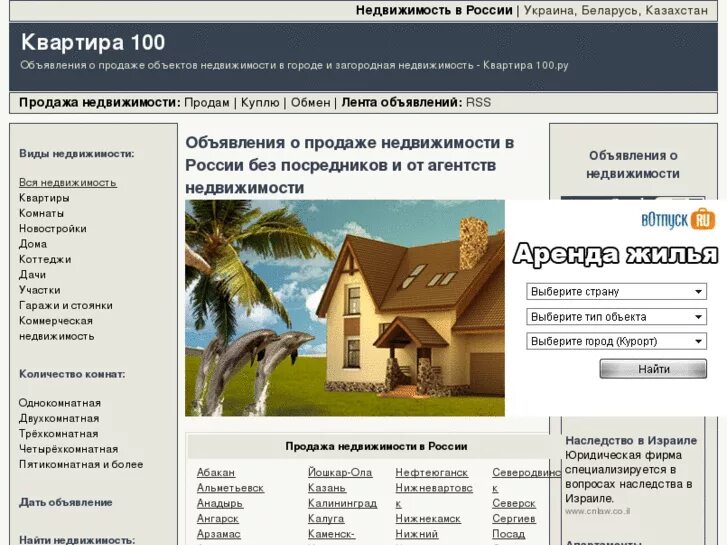Open city link 'Калуга'
The image size is (727, 545).
[326, 519]
